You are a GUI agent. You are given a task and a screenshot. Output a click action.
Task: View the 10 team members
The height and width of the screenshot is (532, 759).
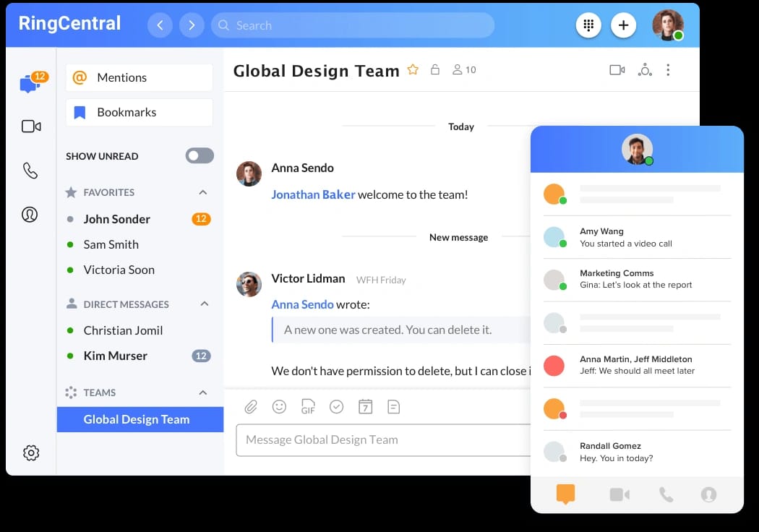point(464,69)
